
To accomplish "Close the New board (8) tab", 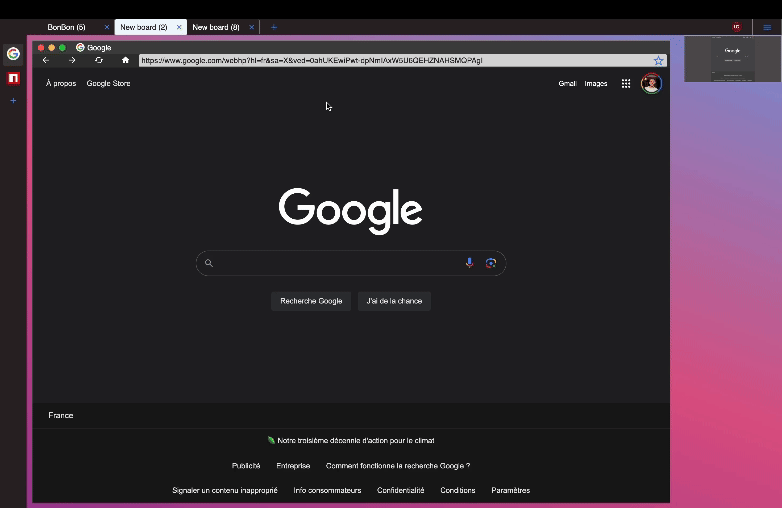I will click(251, 27).
